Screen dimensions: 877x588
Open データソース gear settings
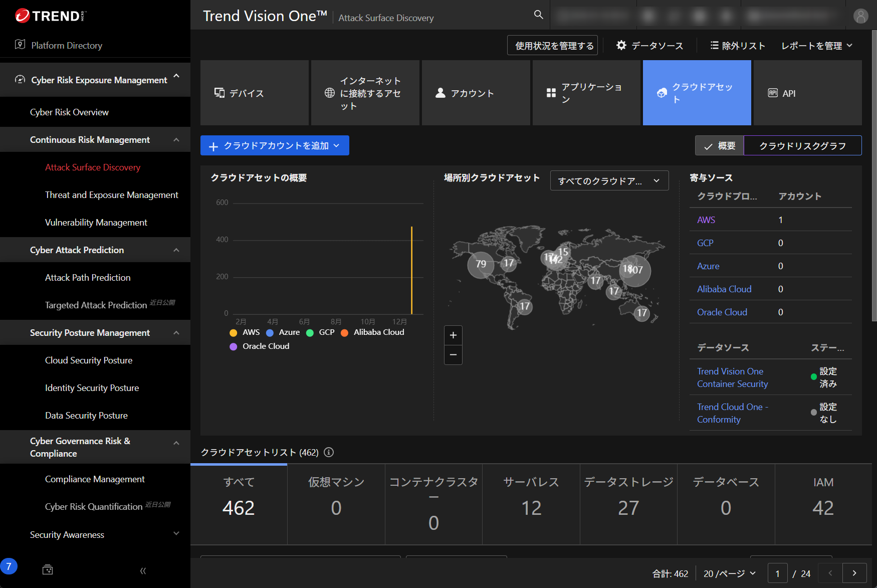click(649, 46)
